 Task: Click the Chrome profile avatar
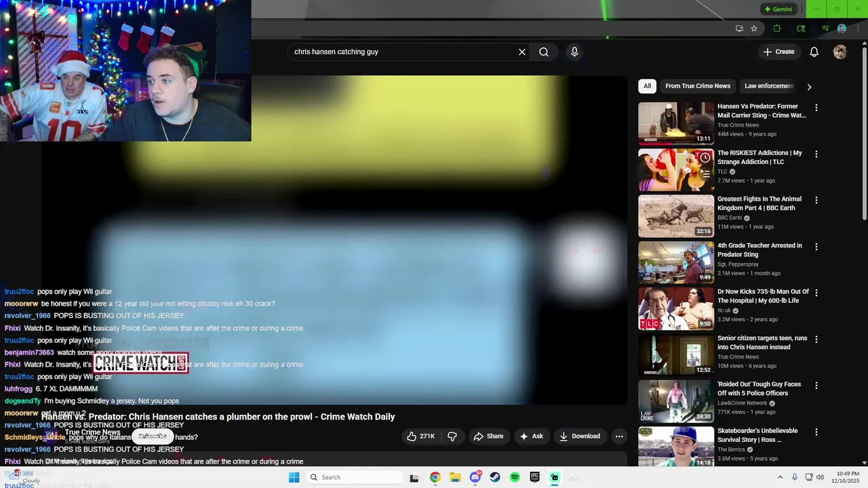click(842, 28)
